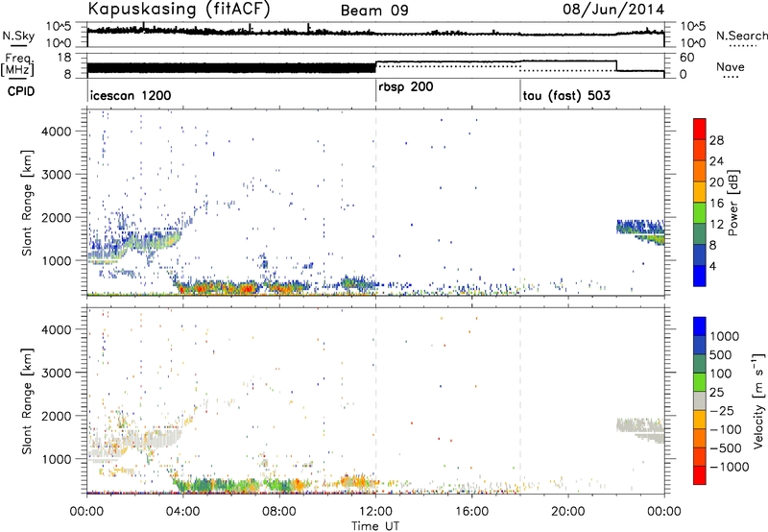Image resolution: width=768 pixels, height=532 pixels.
Task: Click the 'Slant Range [km]' label of the velocity panel
Action: point(27,400)
